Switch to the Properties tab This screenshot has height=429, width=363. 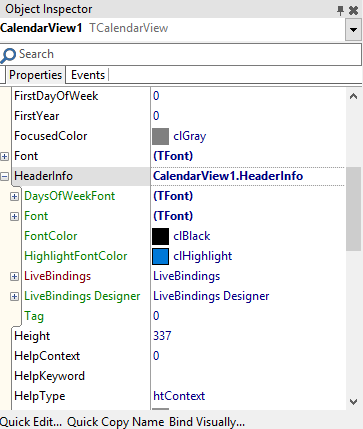[x=35, y=75]
